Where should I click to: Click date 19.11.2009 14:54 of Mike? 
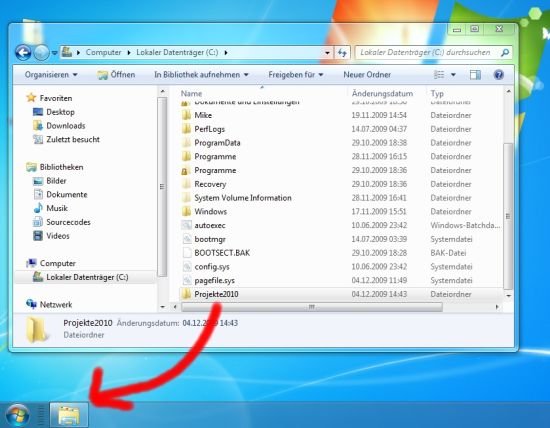[379, 115]
